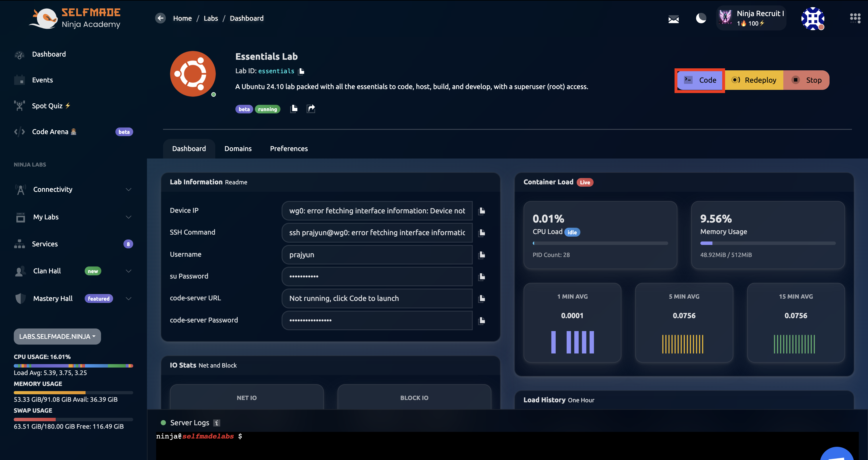Open the user profile avatar

click(x=812, y=19)
